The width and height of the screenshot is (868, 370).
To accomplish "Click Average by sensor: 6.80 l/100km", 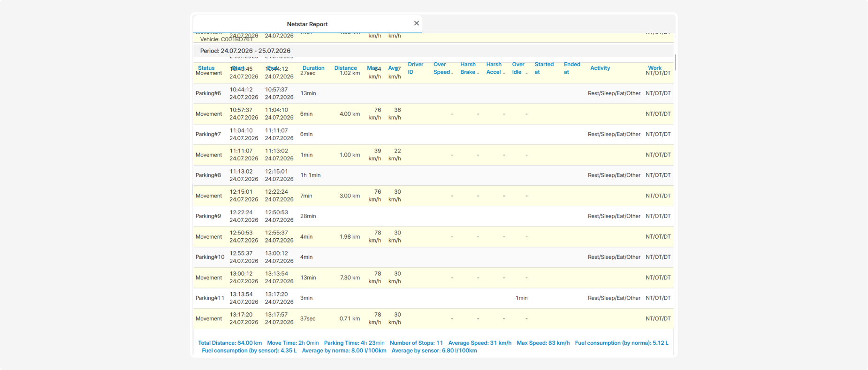I will coord(434,350).
